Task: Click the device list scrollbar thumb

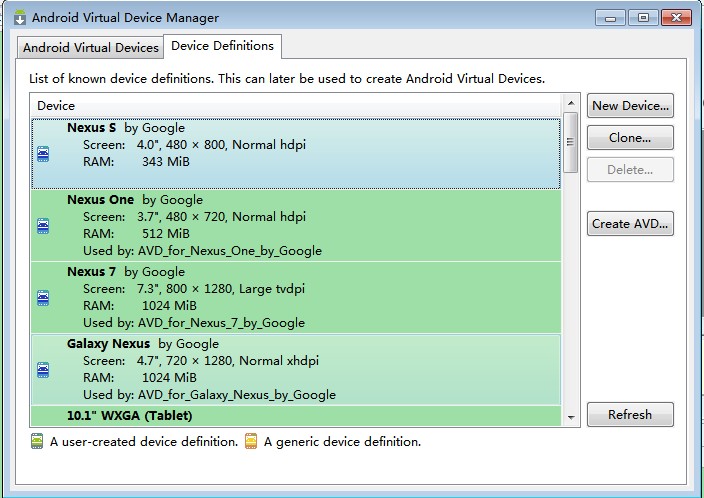Action: pos(571,142)
